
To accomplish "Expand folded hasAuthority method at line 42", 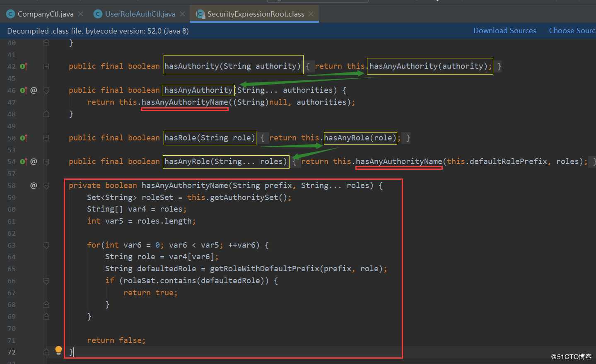I will tap(46, 66).
